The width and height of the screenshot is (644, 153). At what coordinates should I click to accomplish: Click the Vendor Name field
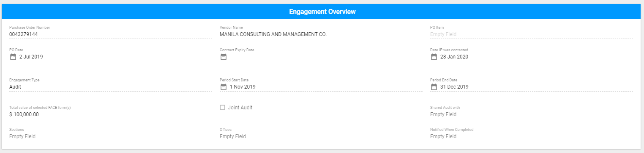[321, 34]
